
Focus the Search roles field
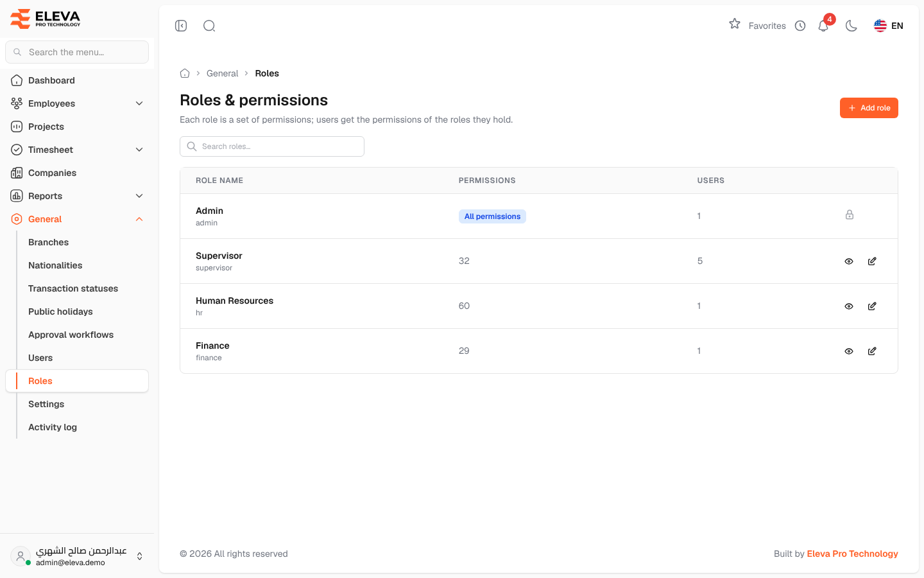point(272,146)
